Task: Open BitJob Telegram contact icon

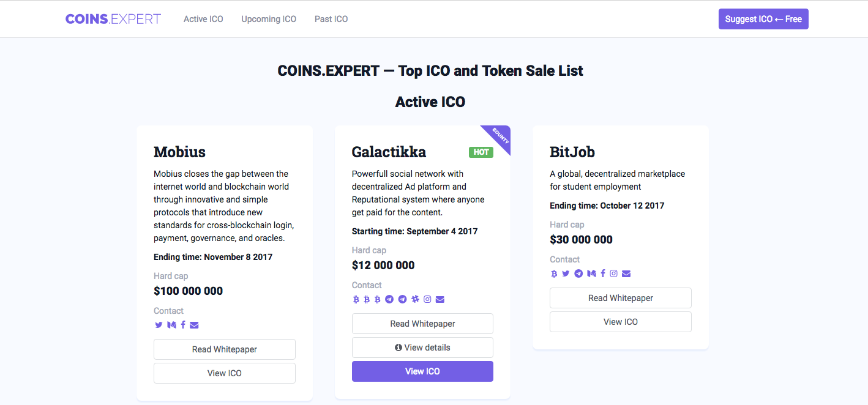Action: [x=578, y=273]
